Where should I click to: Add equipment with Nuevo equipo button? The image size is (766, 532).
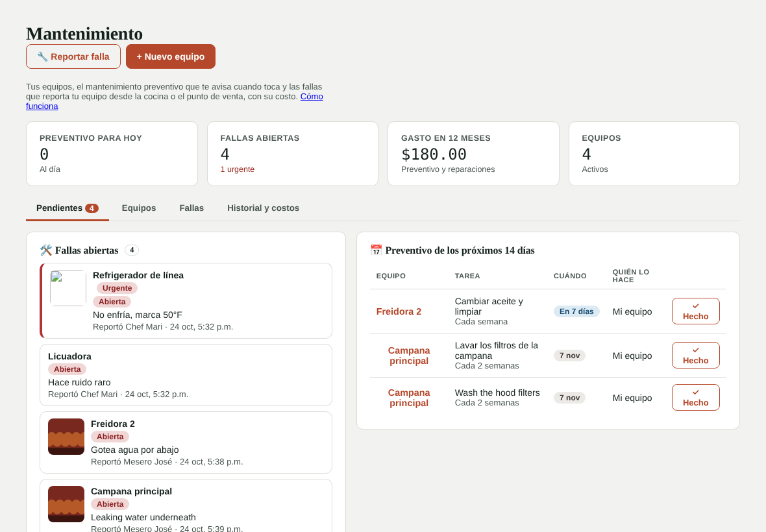click(x=171, y=56)
